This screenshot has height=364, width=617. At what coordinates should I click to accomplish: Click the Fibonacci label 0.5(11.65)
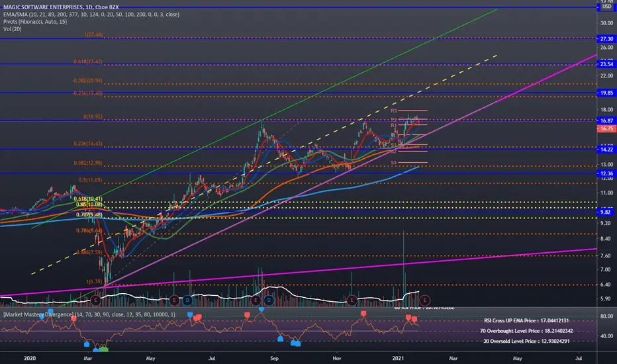91,180
